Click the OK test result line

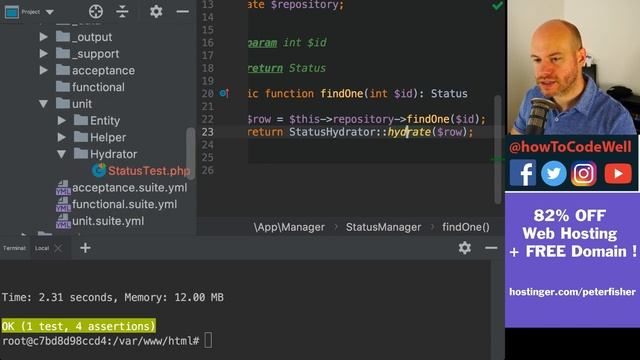[78, 326]
